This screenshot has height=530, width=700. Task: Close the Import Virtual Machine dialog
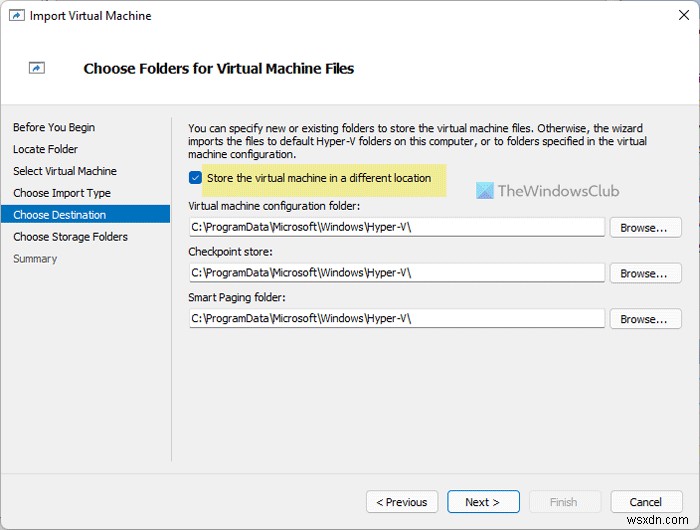pyautogui.click(x=683, y=15)
